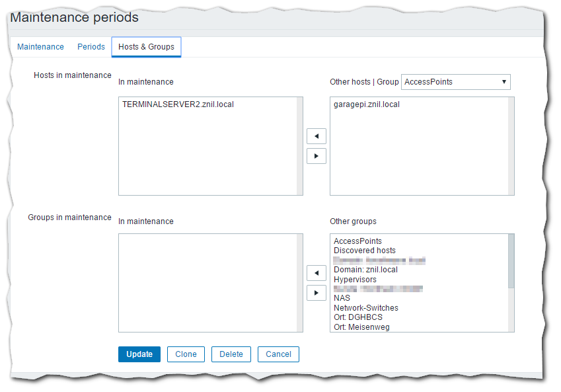Select the Hosts & Groups tab

coord(146,47)
